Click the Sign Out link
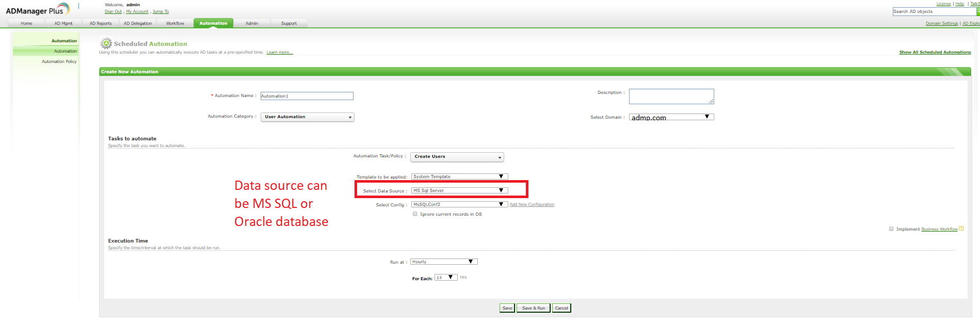The height and width of the screenshot is (323, 980). tap(113, 11)
